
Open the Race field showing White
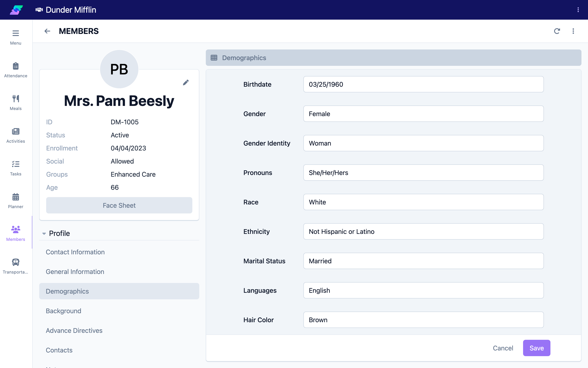point(423,202)
